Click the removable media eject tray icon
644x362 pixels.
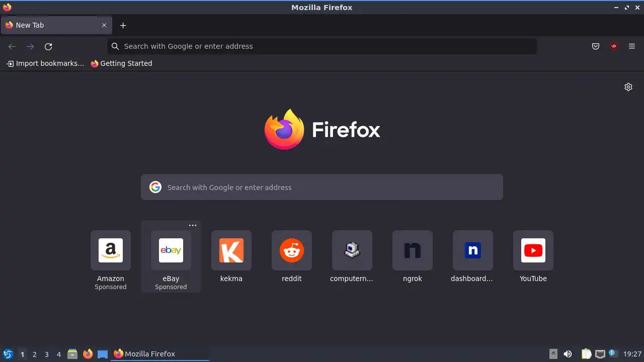pos(553,354)
